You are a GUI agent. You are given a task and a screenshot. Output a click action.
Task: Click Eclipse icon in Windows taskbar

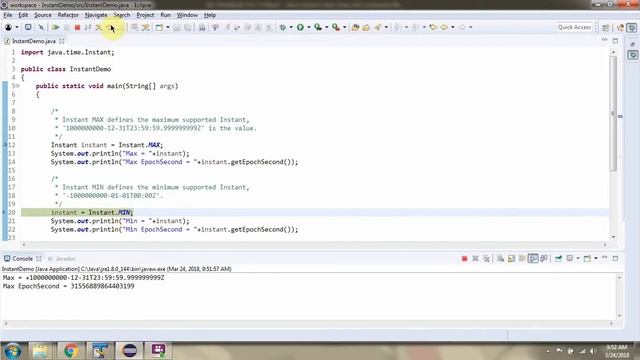tap(130, 351)
